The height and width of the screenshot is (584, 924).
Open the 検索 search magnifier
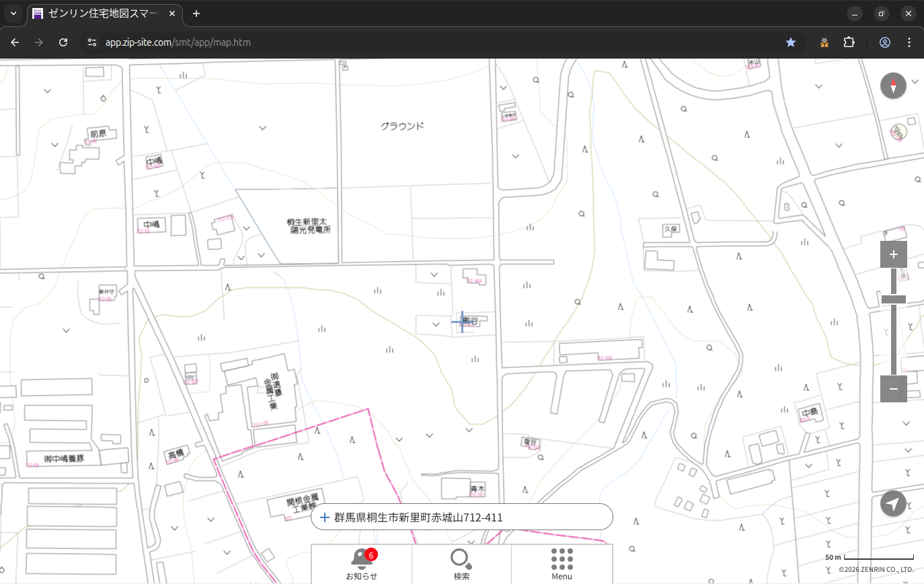point(461,558)
